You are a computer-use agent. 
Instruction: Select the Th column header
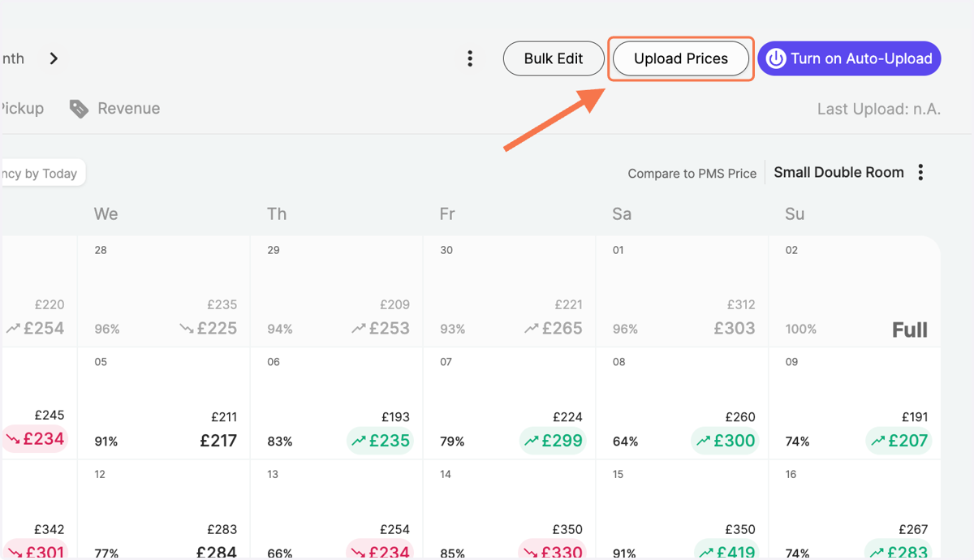click(277, 213)
